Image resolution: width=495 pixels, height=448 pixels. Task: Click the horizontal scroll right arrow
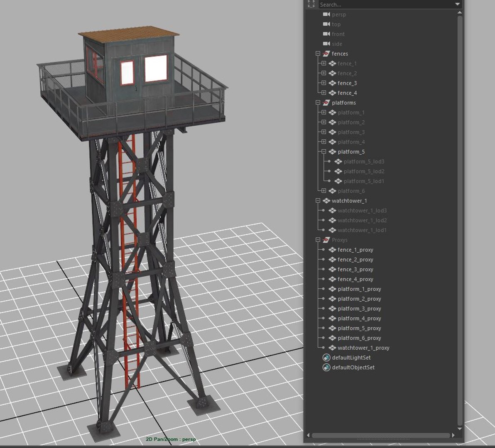pos(453,435)
